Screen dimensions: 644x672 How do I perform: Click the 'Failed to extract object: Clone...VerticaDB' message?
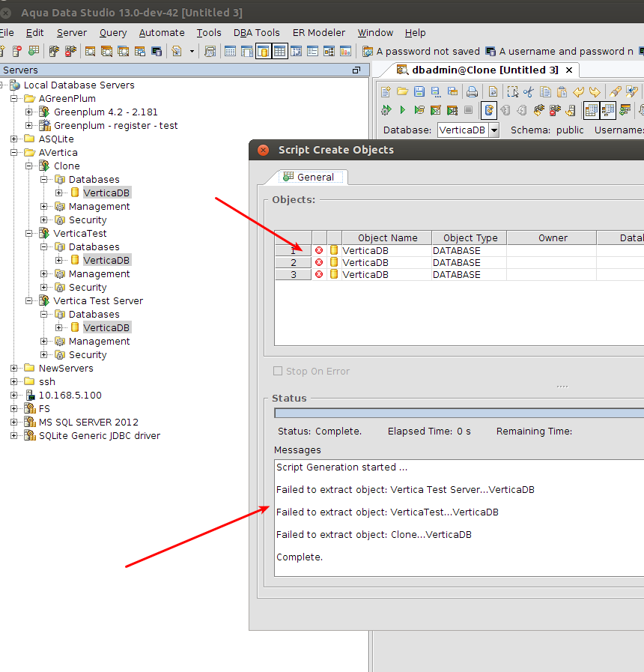pyautogui.click(x=374, y=534)
